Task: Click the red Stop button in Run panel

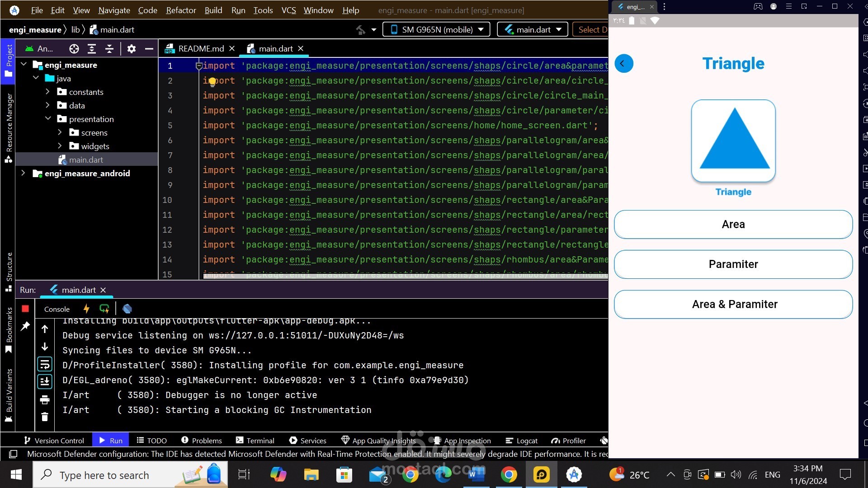Action: click(x=25, y=309)
